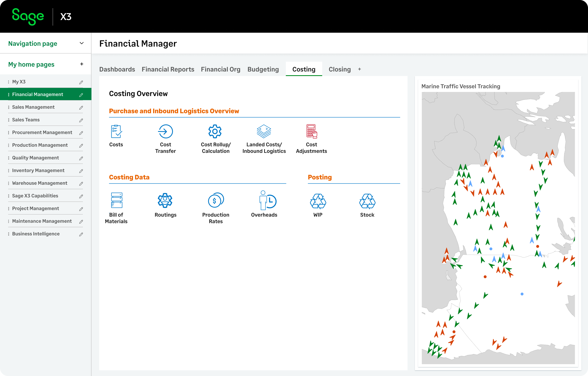This screenshot has height=376, width=588.
Task: Edit the Procurement Management pencil icon
Action: coord(81,133)
